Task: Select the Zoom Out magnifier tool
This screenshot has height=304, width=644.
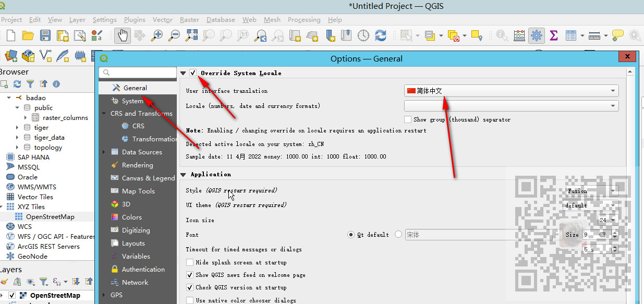Action: (x=174, y=35)
